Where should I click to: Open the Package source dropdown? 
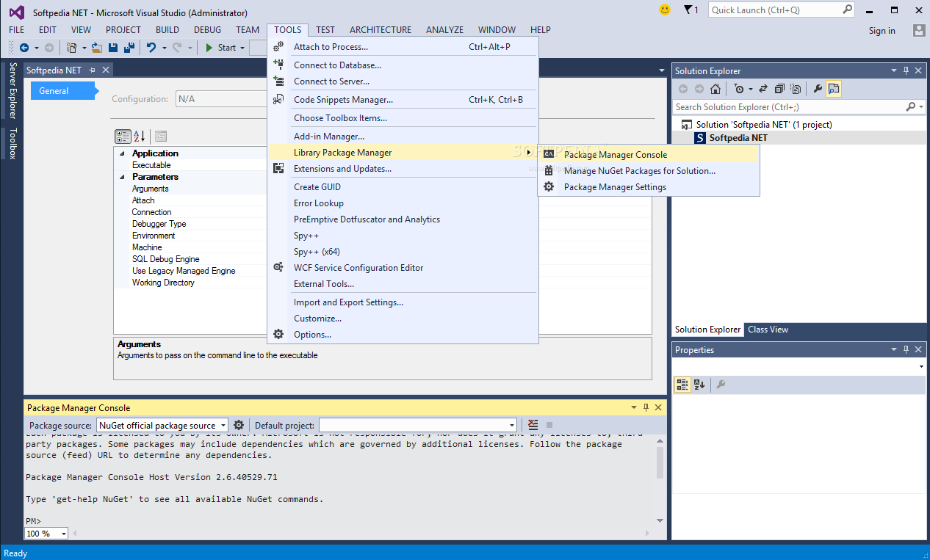[223, 426]
